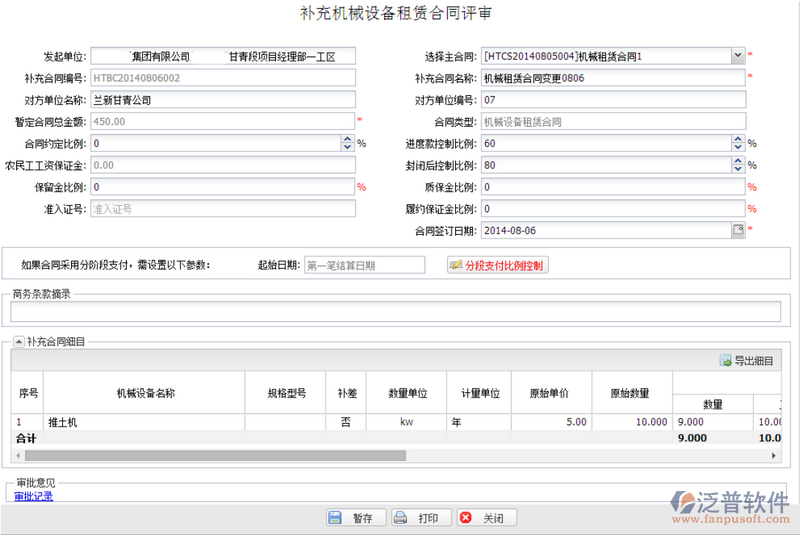
Task: Open calendar picker for 合同签订日期
Action: 738,230
